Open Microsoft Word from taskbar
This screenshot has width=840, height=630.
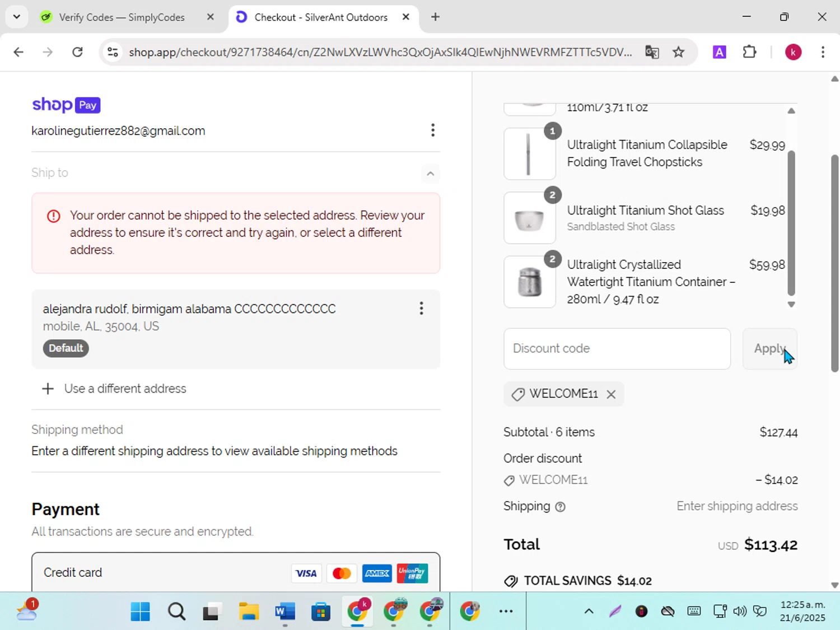click(x=285, y=612)
